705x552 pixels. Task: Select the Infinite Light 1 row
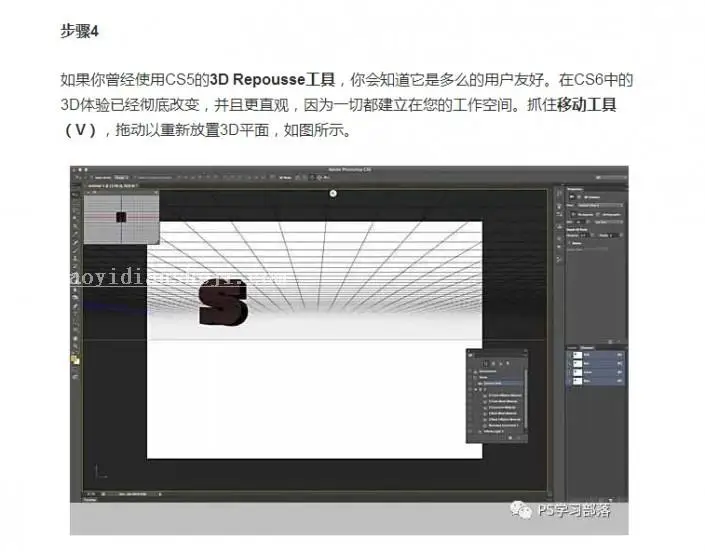click(x=496, y=432)
